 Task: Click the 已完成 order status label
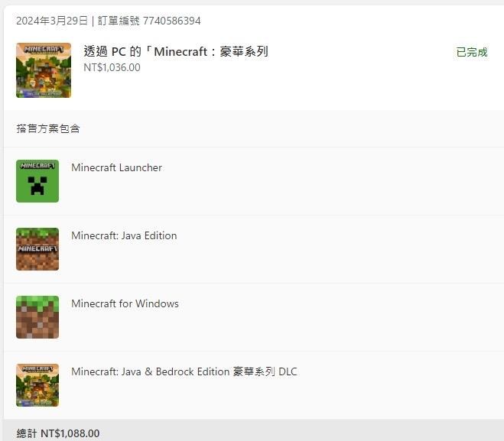(472, 52)
